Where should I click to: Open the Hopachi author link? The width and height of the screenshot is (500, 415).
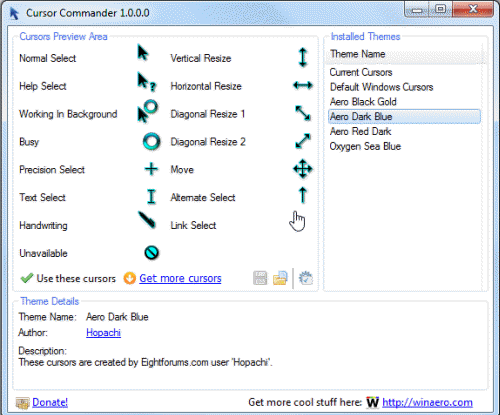coord(103,332)
